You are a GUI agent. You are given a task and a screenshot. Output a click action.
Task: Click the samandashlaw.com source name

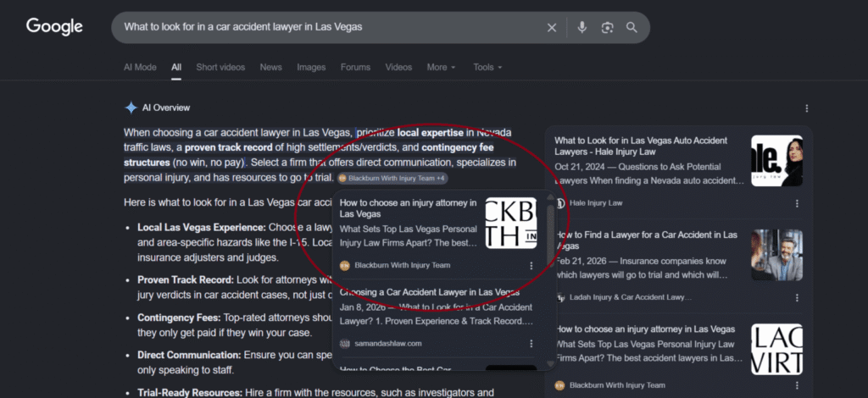click(x=388, y=344)
